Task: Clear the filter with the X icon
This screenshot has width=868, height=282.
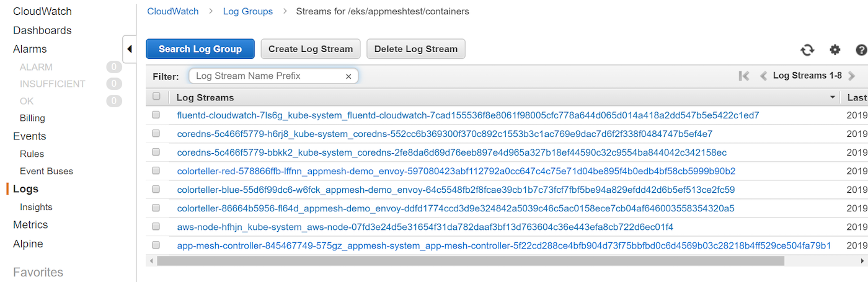Action: coord(348,76)
